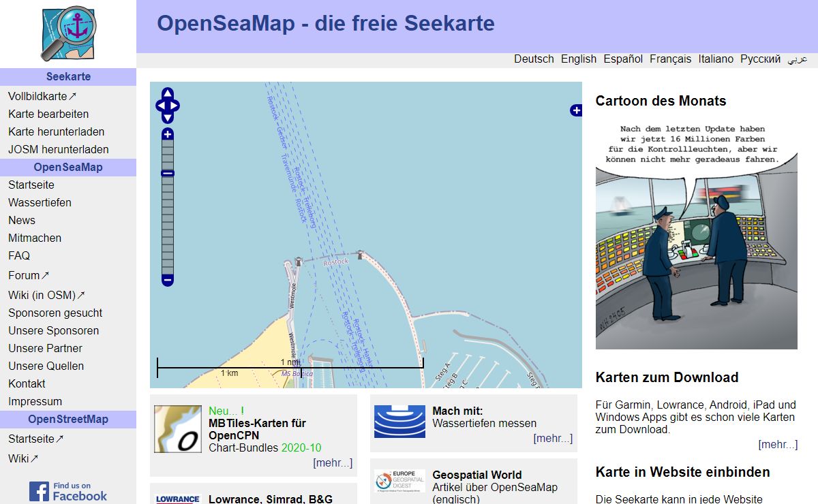Image resolution: width=818 pixels, height=504 pixels.
Task: Click the zoom bar track below handle
Action: coord(168,225)
